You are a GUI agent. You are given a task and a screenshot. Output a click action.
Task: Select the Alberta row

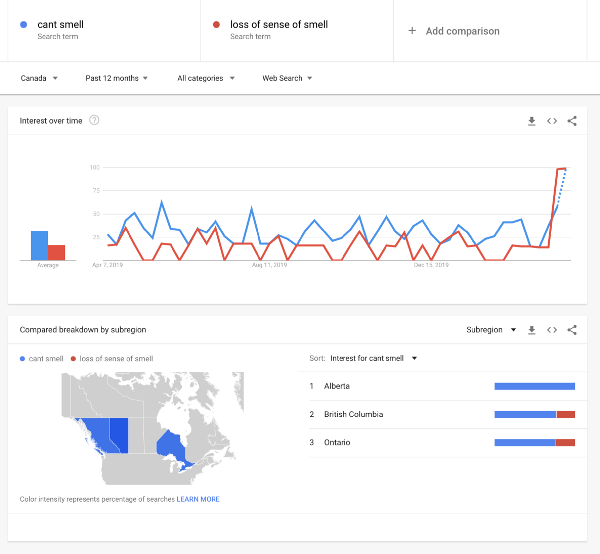pos(448,386)
